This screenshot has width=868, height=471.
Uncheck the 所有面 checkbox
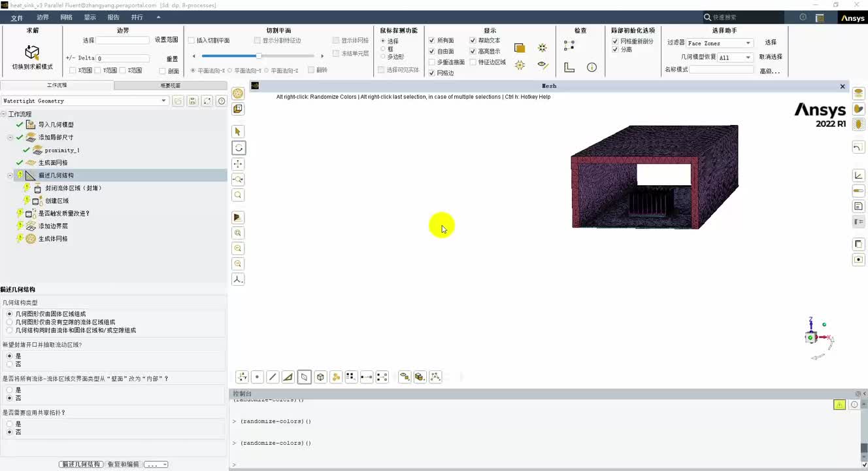pyautogui.click(x=431, y=41)
